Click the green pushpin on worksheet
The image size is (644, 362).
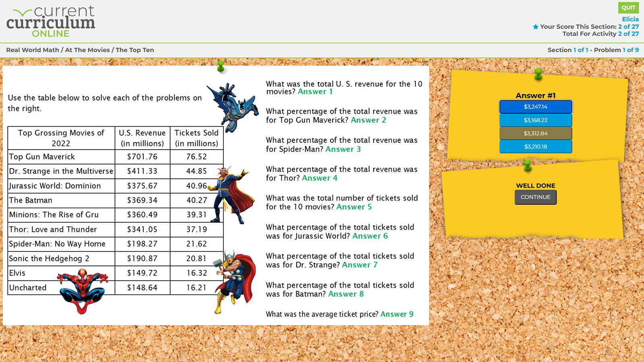click(221, 66)
